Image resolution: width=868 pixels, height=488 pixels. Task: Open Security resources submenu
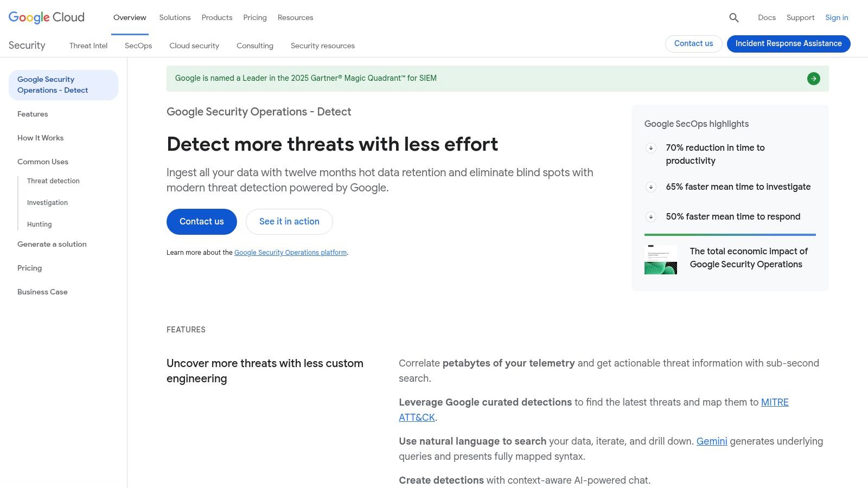[x=323, y=46]
